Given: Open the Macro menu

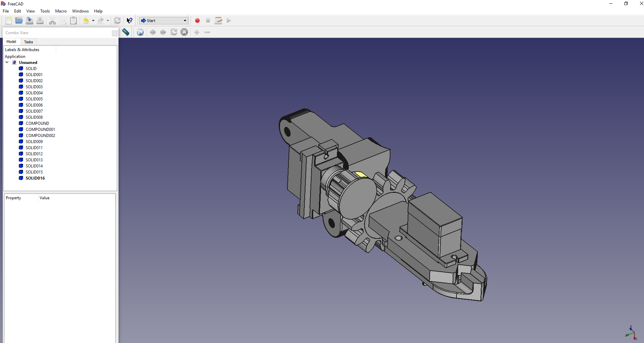Looking at the screenshot, I should click(x=61, y=11).
